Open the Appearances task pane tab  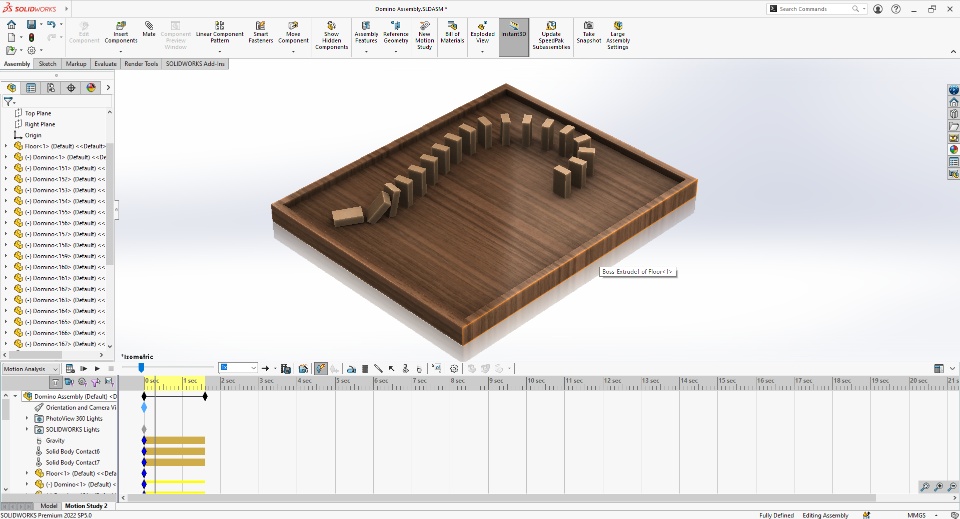point(953,149)
